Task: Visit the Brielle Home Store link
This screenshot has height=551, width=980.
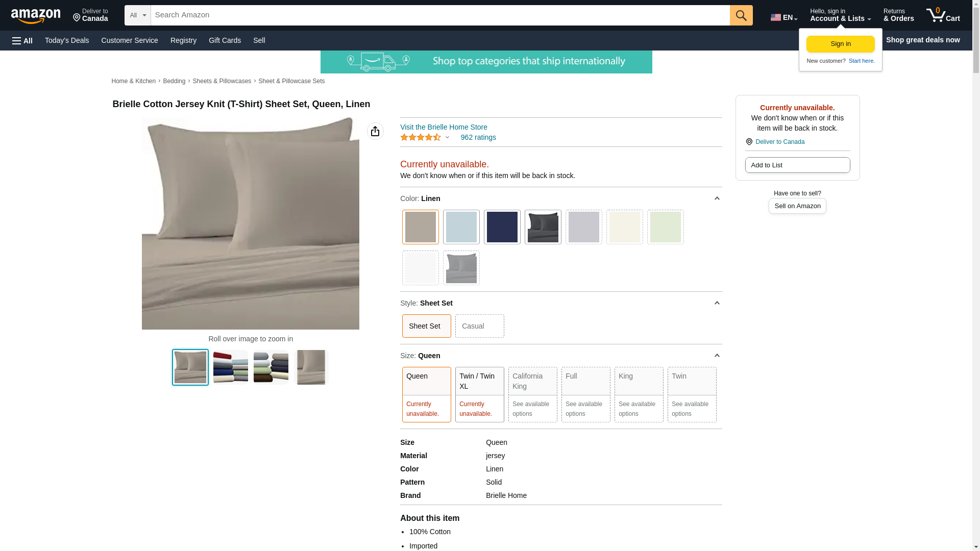Action: 443,127
